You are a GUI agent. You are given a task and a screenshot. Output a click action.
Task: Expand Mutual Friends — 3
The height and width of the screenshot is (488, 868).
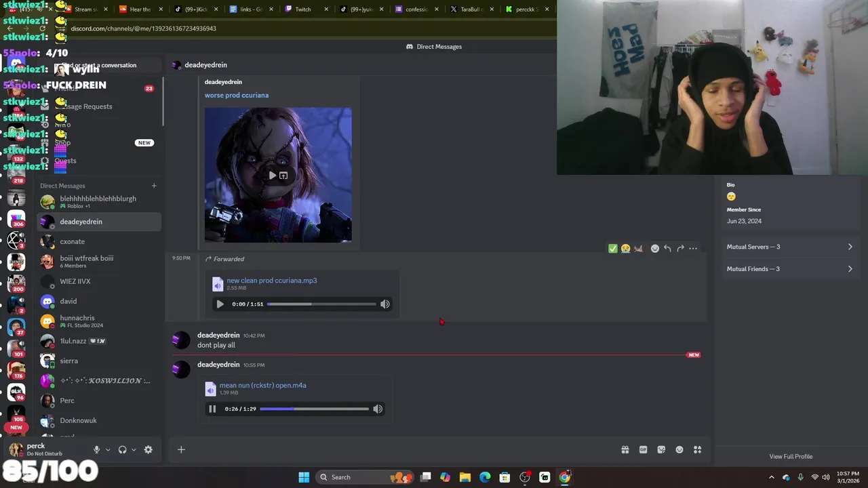pos(789,269)
